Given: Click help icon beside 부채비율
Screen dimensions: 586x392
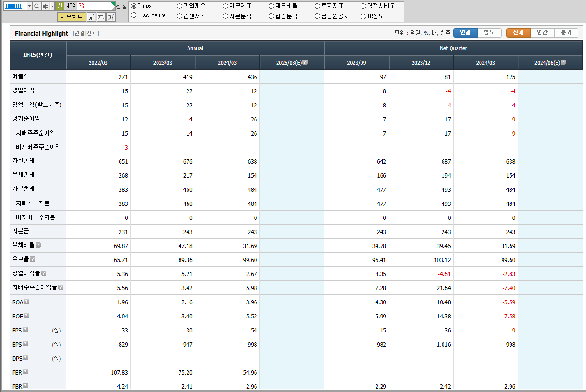Looking at the screenshot, I should pyautogui.click(x=38, y=245).
